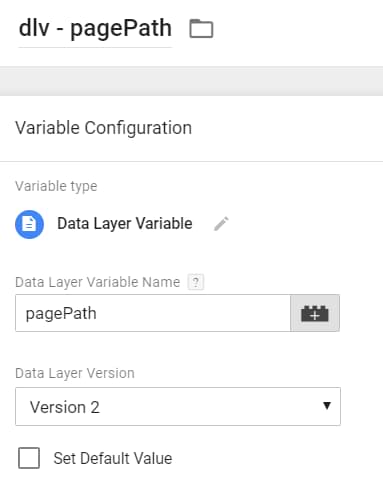The height and width of the screenshot is (489, 383).
Task: Click blank area right of the pencil icon
Action: (303, 224)
